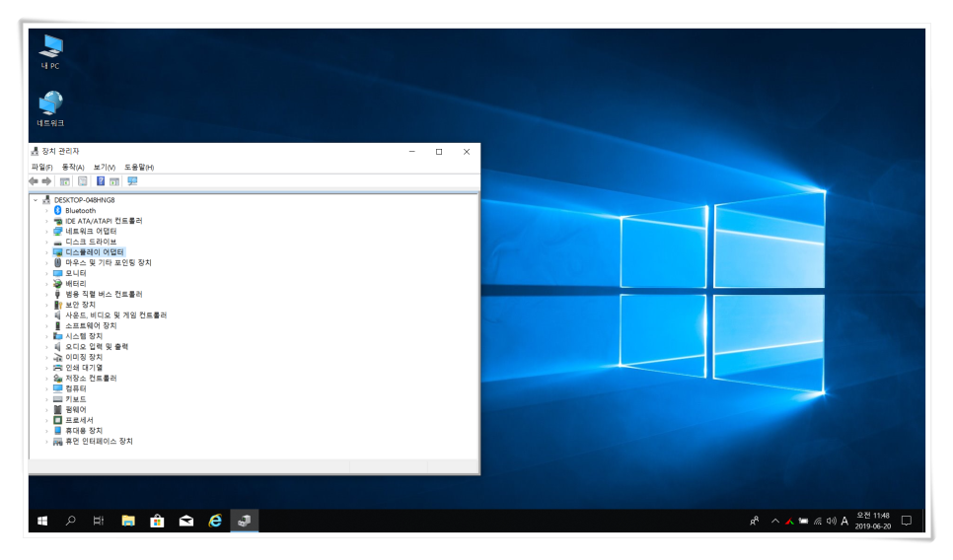
Task: Switch input mode with IME A indicator
Action: (844, 521)
